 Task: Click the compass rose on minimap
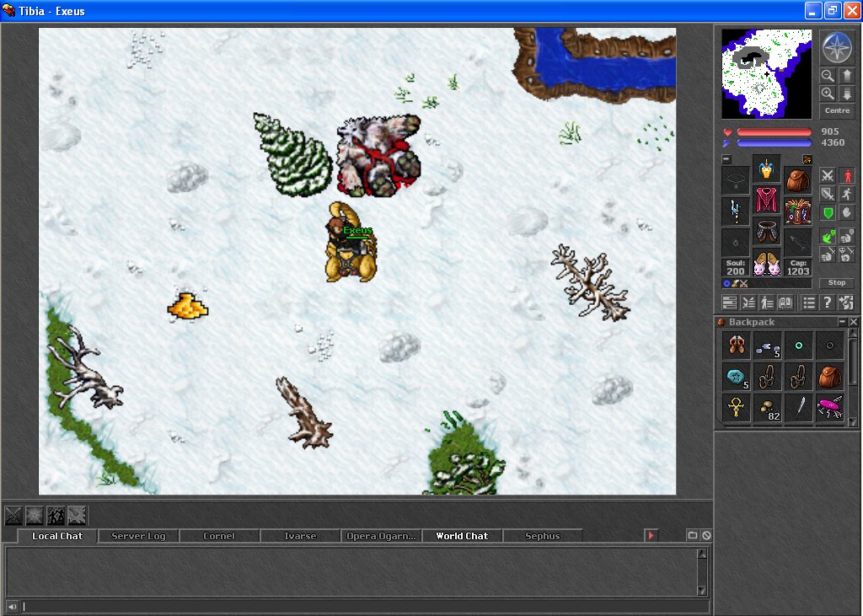coord(837,47)
